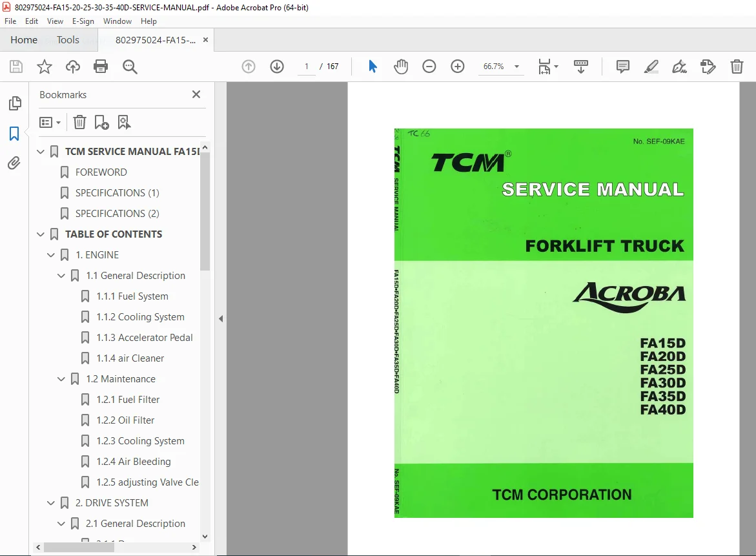Jump to 1.1.1 Fuel System bookmark
This screenshot has width=756, height=556.
coord(132,296)
